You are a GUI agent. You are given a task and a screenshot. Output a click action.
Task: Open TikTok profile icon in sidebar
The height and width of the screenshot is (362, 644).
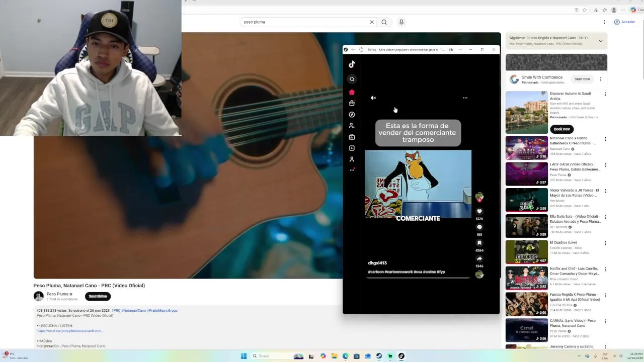[x=352, y=159]
